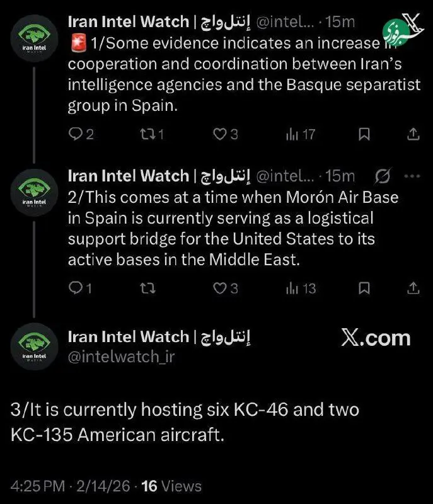
Task: Open the 16 Views count on third tweet
Action: (x=171, y=486)
